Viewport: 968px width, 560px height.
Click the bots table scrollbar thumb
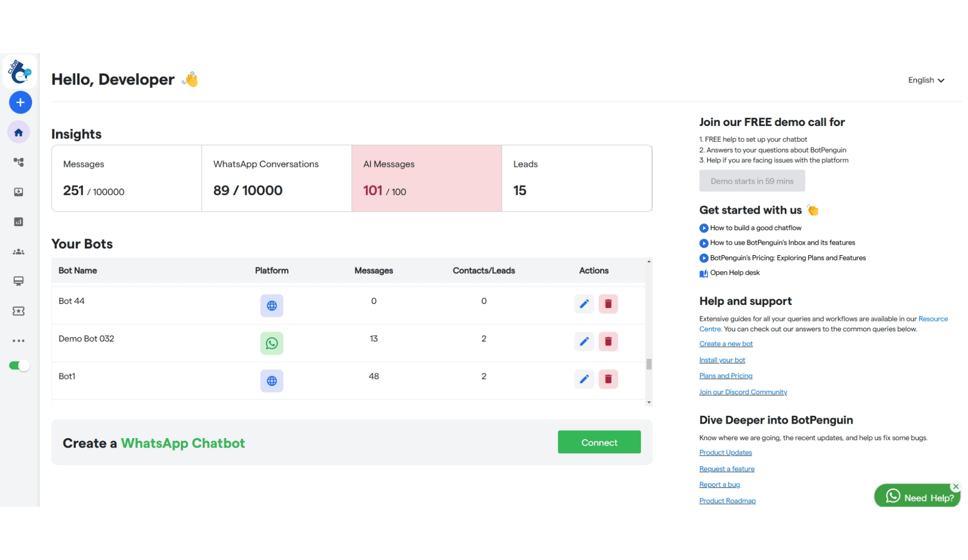[x=649, y=365]
